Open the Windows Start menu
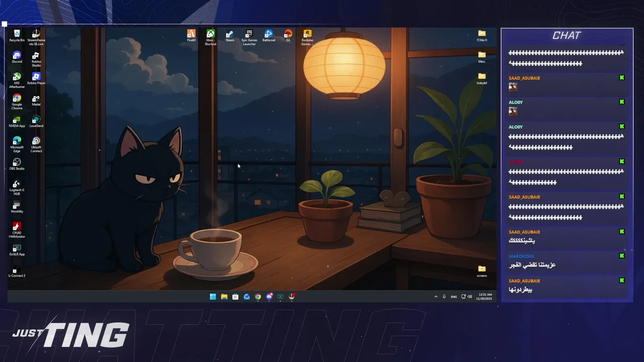The height and width of the screenshot is (362, 644). [x=213, y=297]
